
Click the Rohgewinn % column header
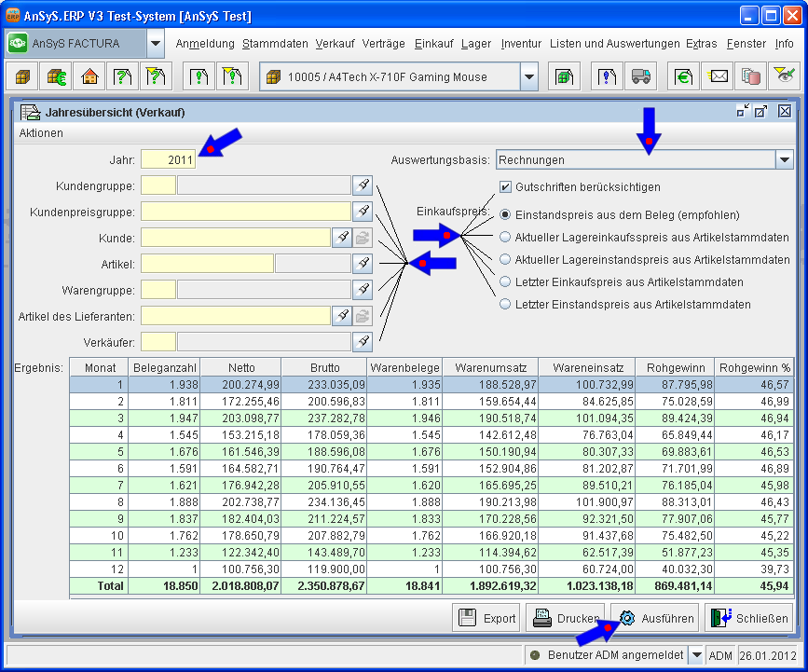(x=754, y=367)
